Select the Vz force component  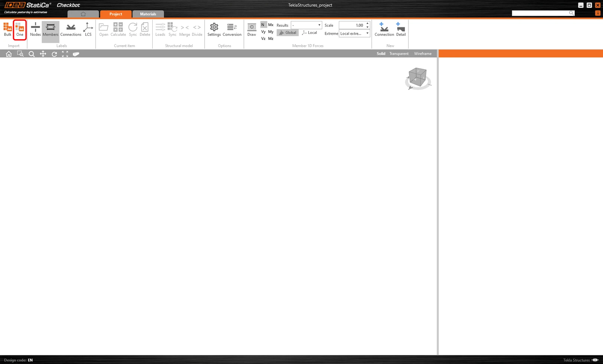[263, 38]
